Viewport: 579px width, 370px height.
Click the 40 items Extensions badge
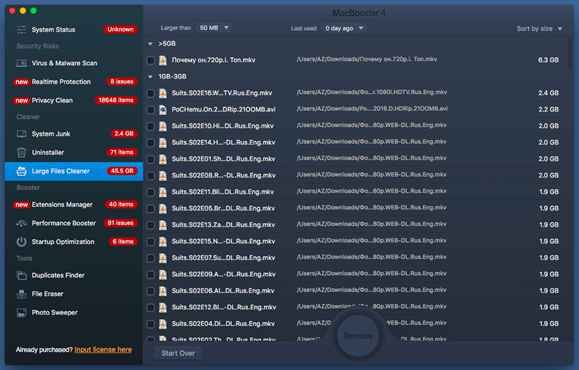(121, 204)
